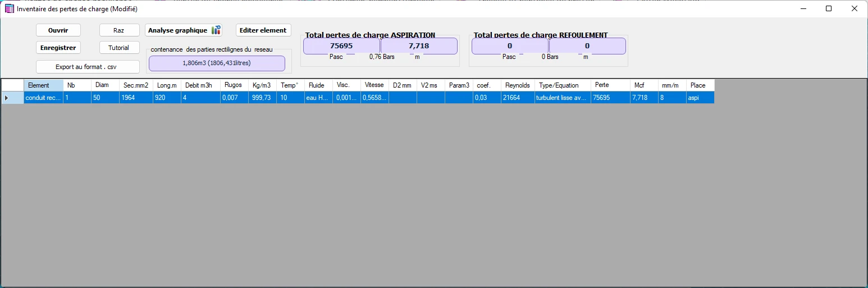Select the velocity cell 0,5658...
Viewport: 868px width, 288px height.
coord(374,98)
